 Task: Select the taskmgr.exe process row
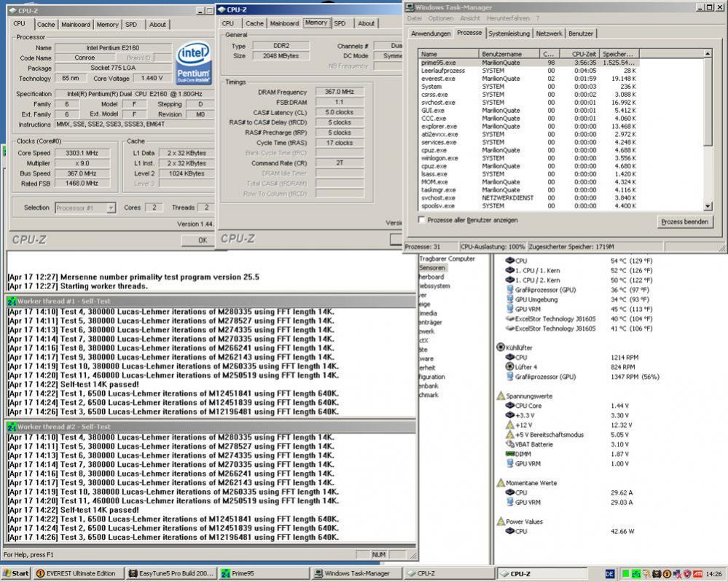pyautogui.click(x=528, y=190)
